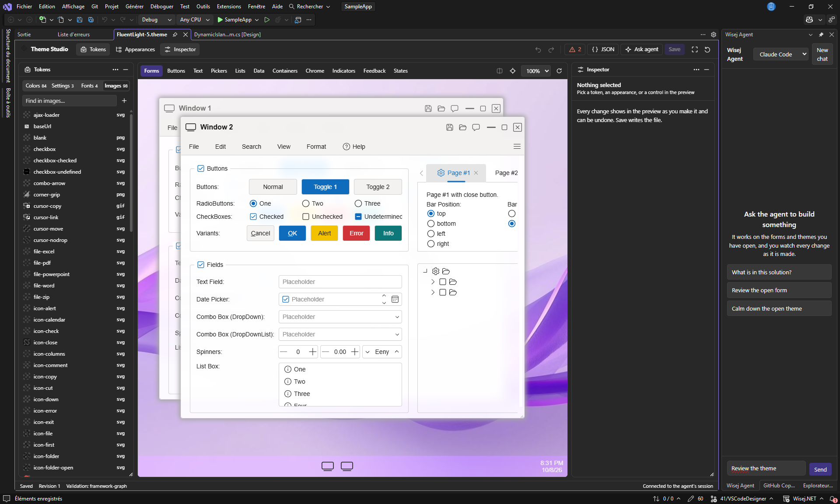Click the New chat button
The image size is (840, 504).
click(x=822, y=54)
